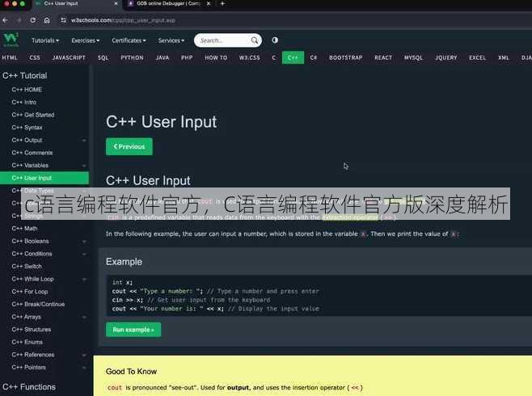Viewport: 532px width, 396px height.
Task: Click the browser forward arrow
Action: [x=19, y=20]
